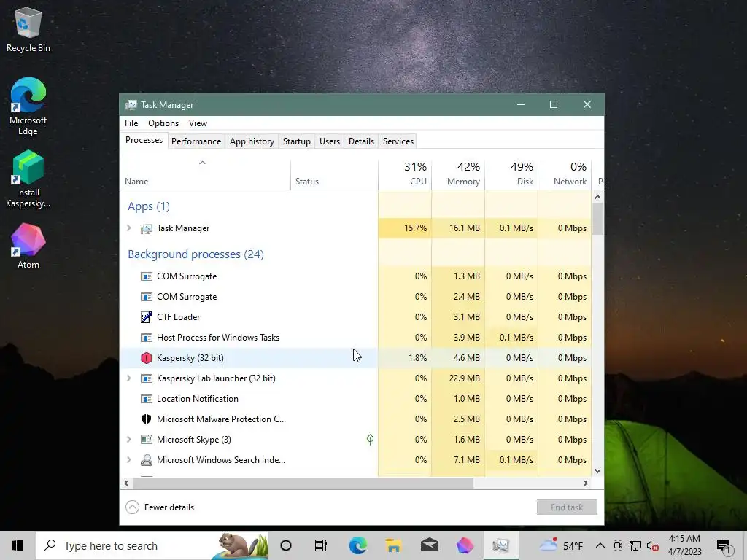The image size is (747, 560).
Task: Launch Edge from the taskbar
Action: click(357, 545)
